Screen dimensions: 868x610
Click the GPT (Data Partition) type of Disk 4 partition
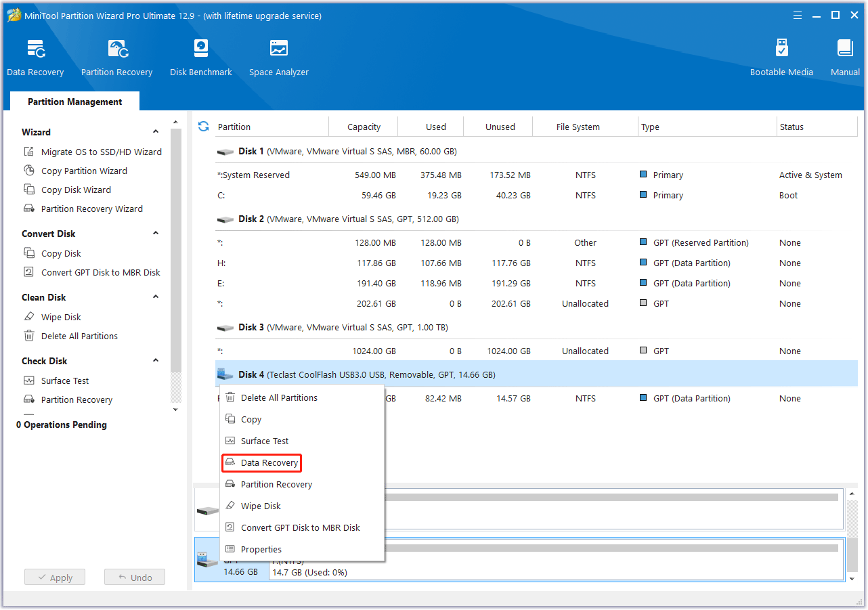point(692,398)
